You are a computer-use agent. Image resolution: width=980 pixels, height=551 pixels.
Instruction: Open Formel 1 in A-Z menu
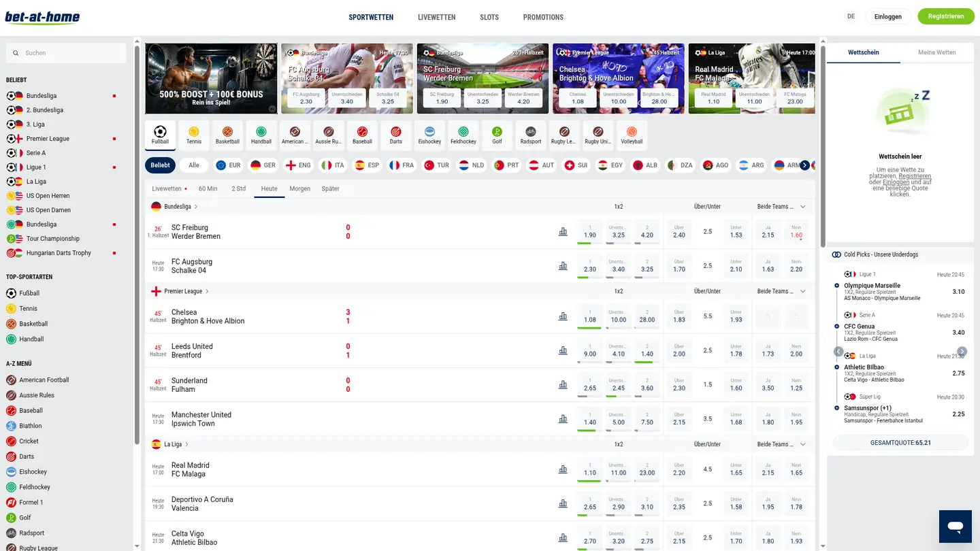click(31, 503)
